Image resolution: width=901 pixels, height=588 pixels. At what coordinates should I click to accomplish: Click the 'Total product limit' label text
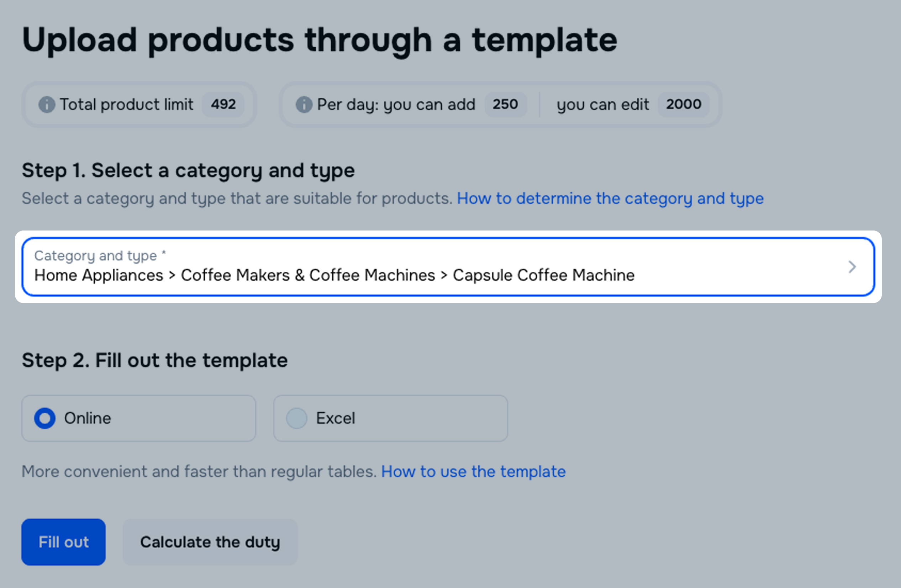126,105
